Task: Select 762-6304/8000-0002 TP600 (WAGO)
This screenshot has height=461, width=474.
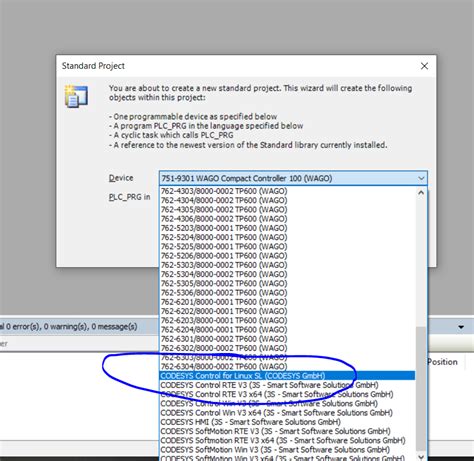Action: tap(287, 366)
